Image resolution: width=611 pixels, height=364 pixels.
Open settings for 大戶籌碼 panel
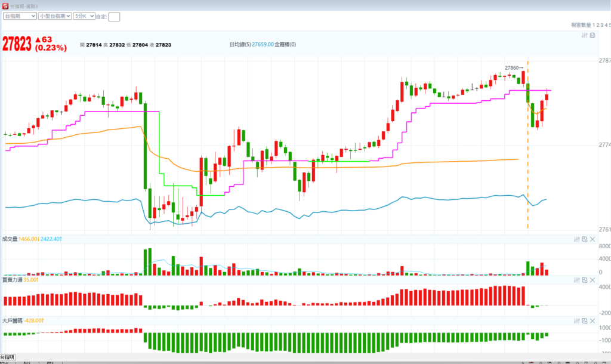point(577,320)
